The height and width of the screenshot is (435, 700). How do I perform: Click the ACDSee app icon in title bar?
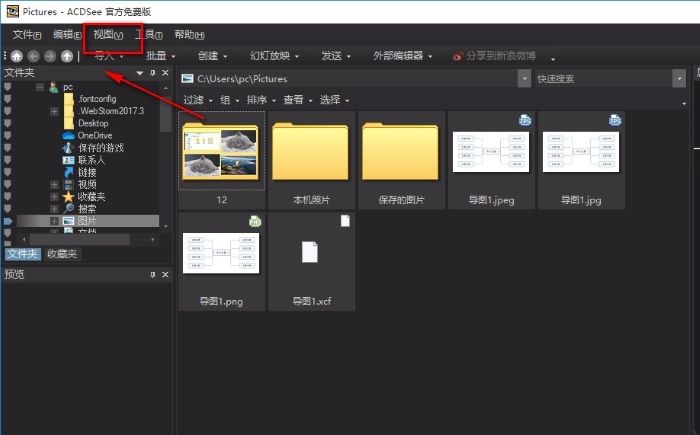click(x=12, y=11)
